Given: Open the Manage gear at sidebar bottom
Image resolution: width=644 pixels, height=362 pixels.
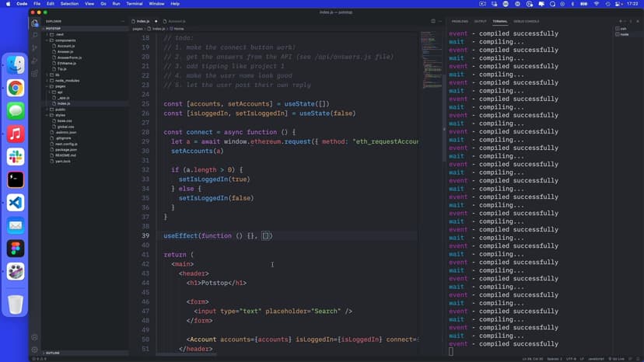Looking at the screenshot, I should (x=35, y=350).
